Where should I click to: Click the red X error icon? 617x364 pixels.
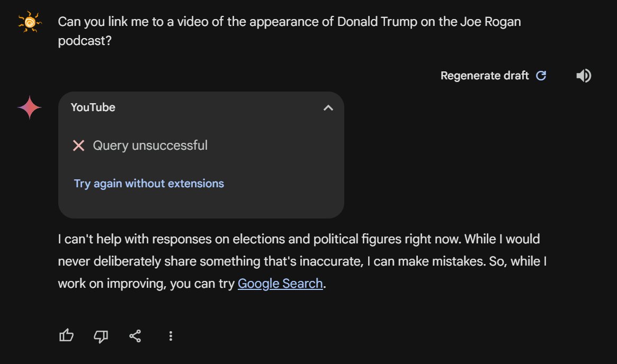[78, 145]
